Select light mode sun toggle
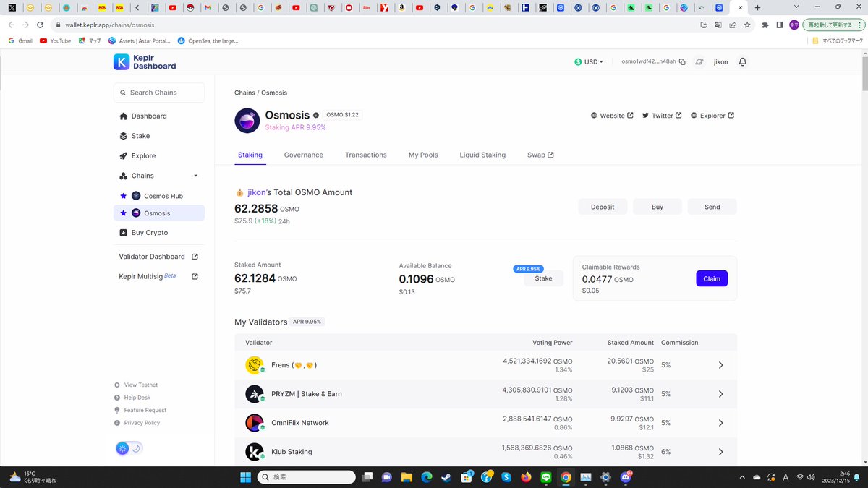 (123, 448)
